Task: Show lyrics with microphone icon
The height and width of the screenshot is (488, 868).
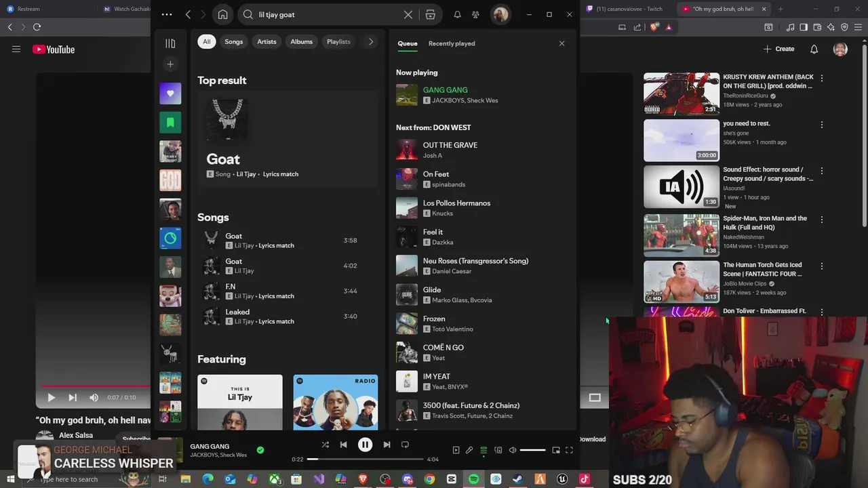Action: pos(469,450)
